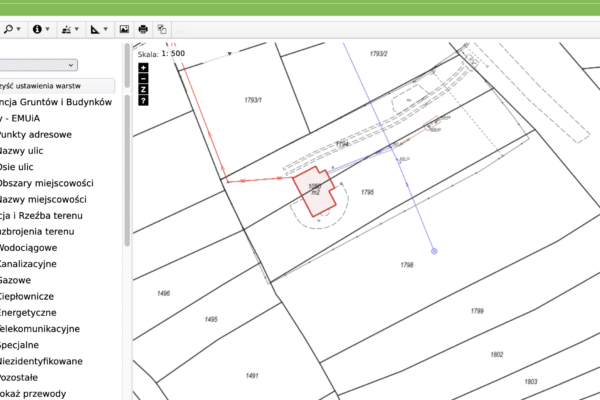Image resolution: width=600 pixels, height=400 pixels.
Task: Click the layer panel vertical scrollbar
Action: tap(127, 170)
